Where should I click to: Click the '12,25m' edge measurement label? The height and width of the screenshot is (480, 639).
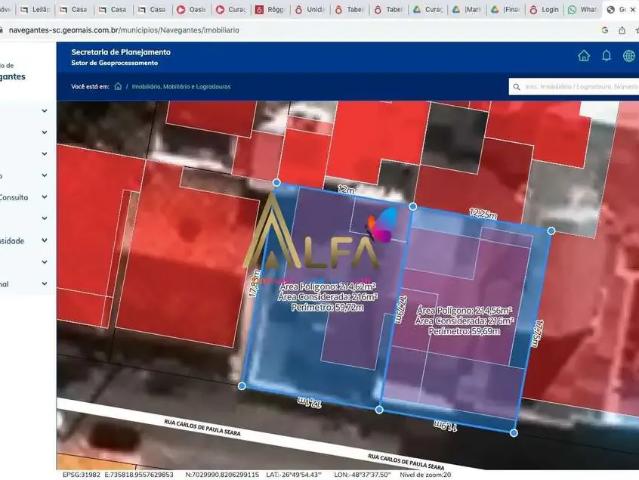483,214
